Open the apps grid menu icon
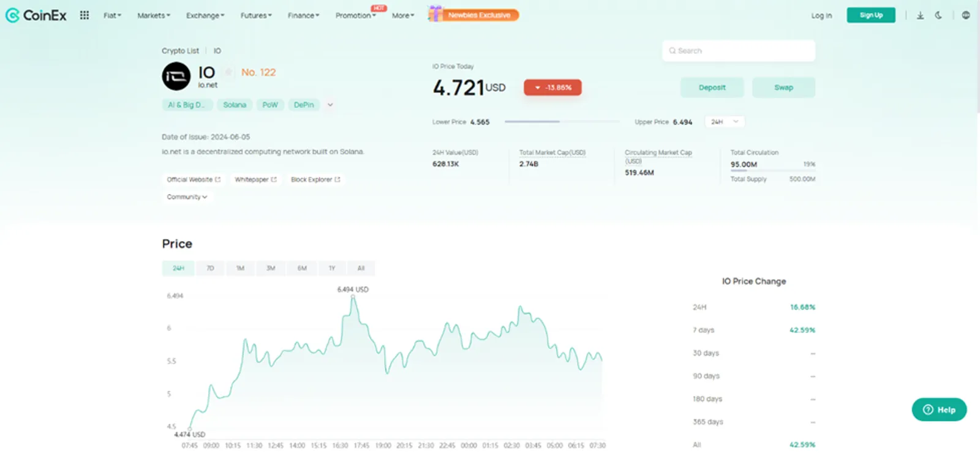Screen dimensions: 980x453 (85, 15)
